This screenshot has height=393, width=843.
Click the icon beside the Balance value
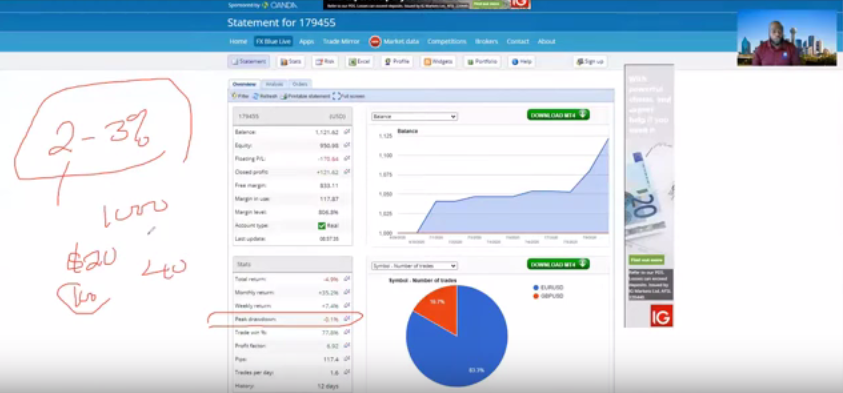tap(347, 132)
